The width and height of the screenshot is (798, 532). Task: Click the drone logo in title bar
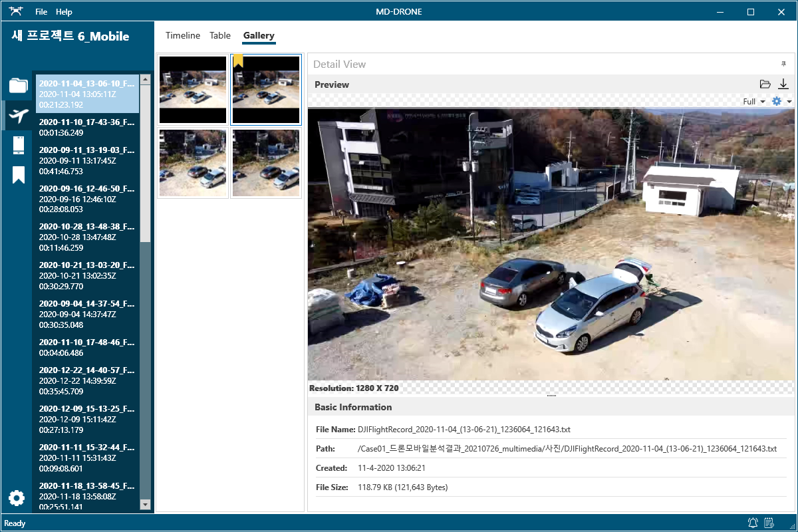15,11
